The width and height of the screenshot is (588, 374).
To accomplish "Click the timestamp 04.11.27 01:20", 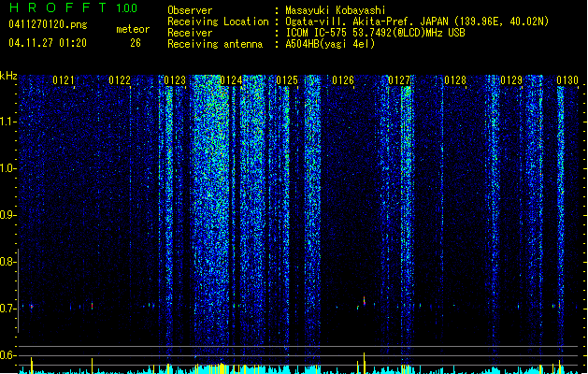I will (x=48, y=43).
